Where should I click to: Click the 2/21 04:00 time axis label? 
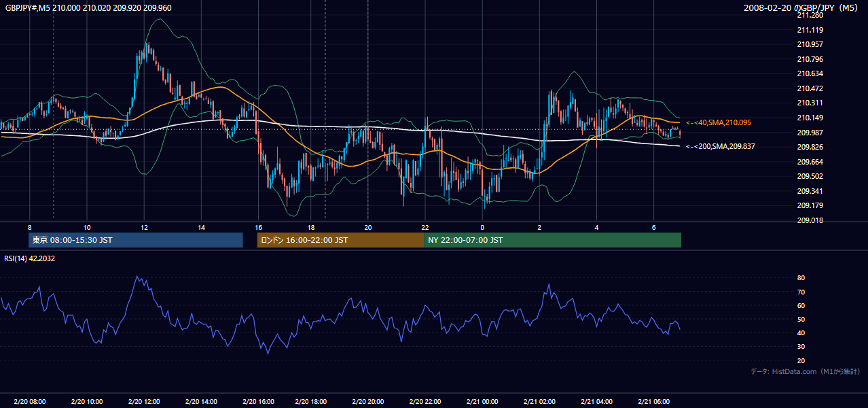596,401
